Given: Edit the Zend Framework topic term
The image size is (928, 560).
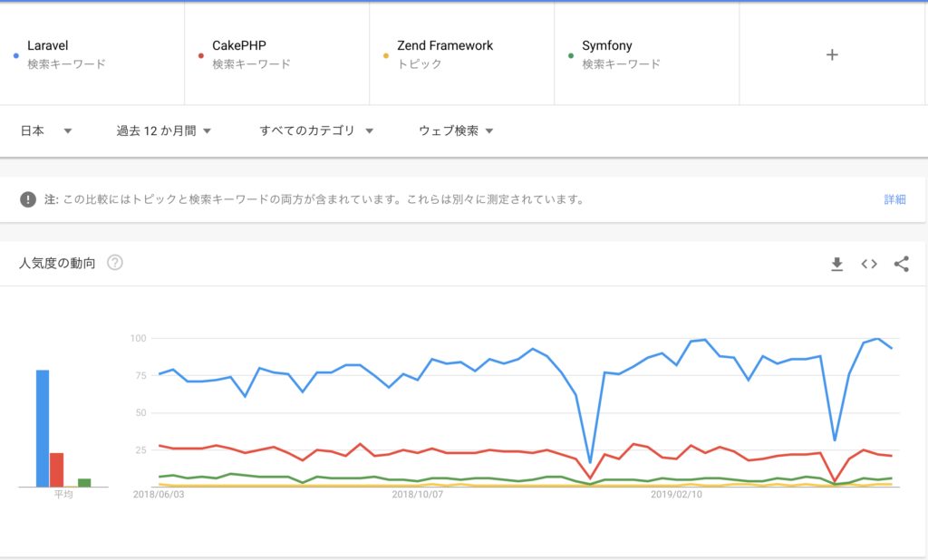Looking at the screenshot, I should pyautogui.click(x=445, y=45).
